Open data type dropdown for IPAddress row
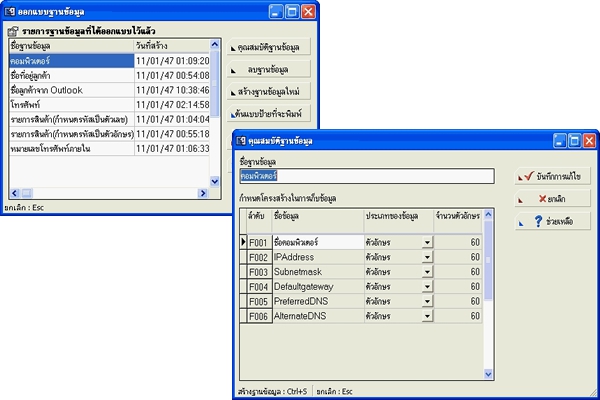The height and width of the screenshot is (400, 600). [x=427, y=257]
